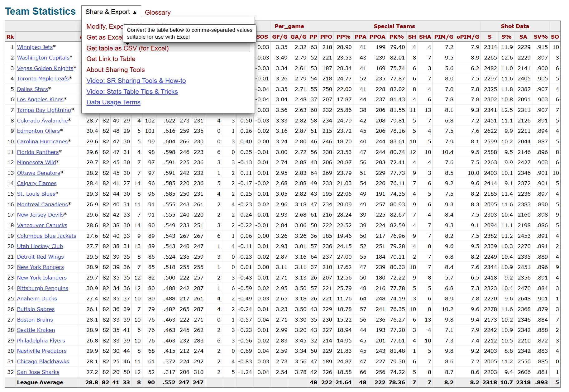Open Montreal Canadiens team page
The image size is (569, 392).
[42, 204]
